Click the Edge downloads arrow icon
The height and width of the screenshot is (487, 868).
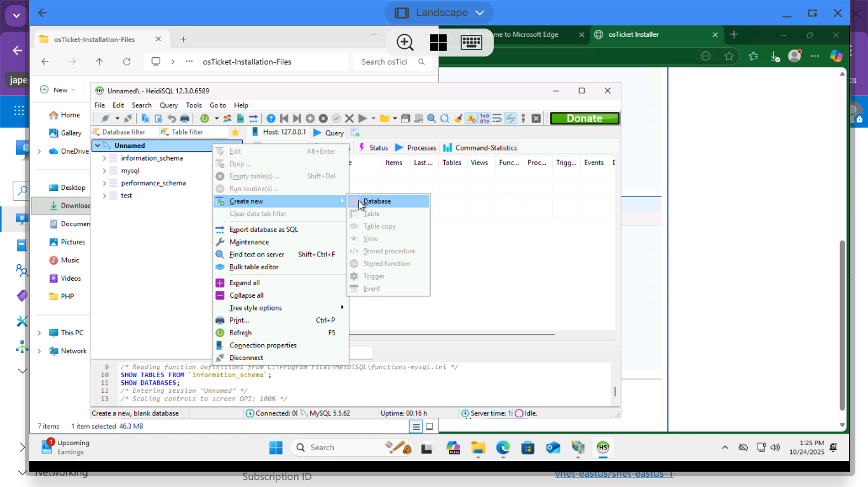coord(775,56)
